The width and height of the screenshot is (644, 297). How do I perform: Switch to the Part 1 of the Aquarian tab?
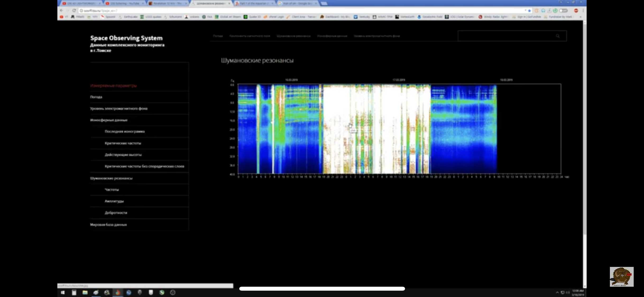coord(254,3)
